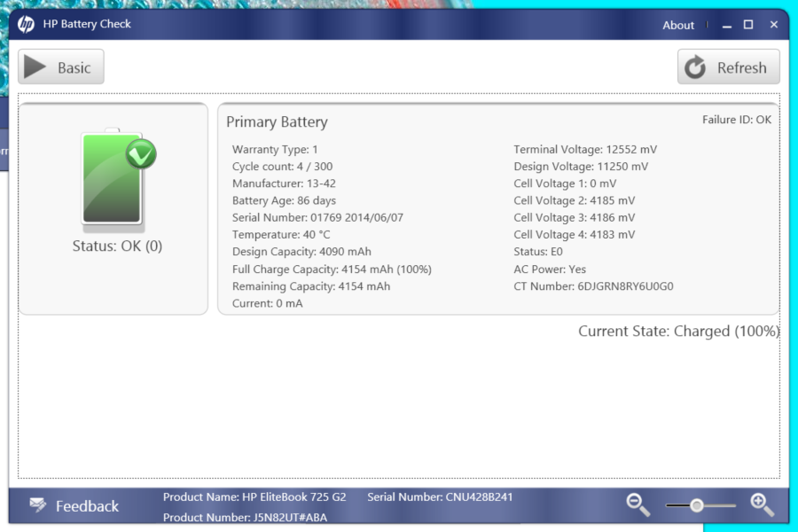
Task: Refresh the battery information
Action: 728,66
